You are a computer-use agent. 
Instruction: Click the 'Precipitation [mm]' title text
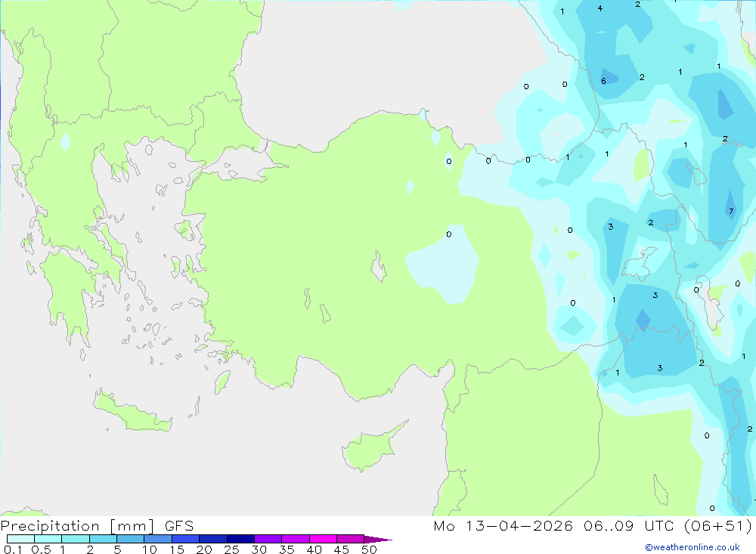[x=78, y=526]
